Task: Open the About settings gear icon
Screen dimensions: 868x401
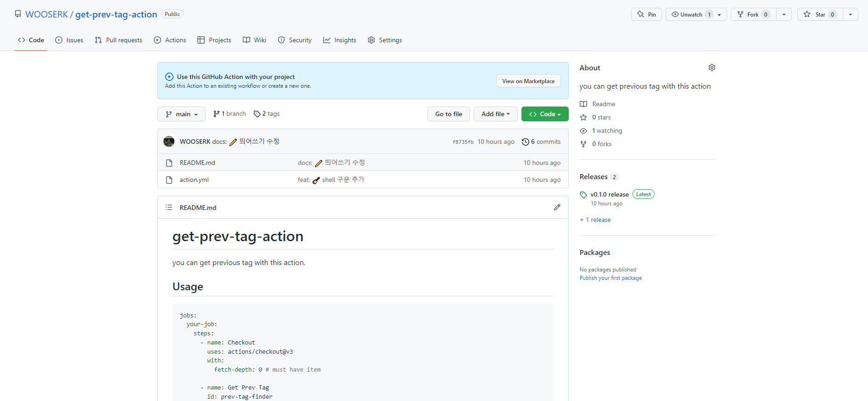Action: [x=711, y=68]
